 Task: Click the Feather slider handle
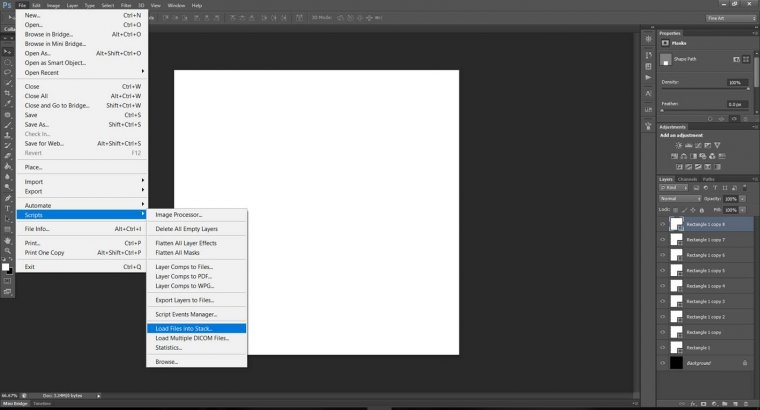(x=663, y=110)
